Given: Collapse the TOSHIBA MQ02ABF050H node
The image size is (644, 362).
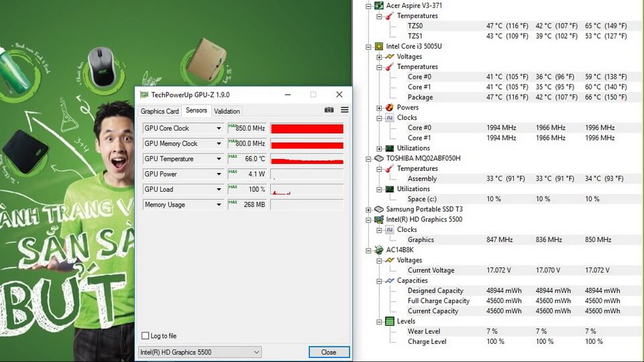Looking at the screenshot, I should point(368,159).
